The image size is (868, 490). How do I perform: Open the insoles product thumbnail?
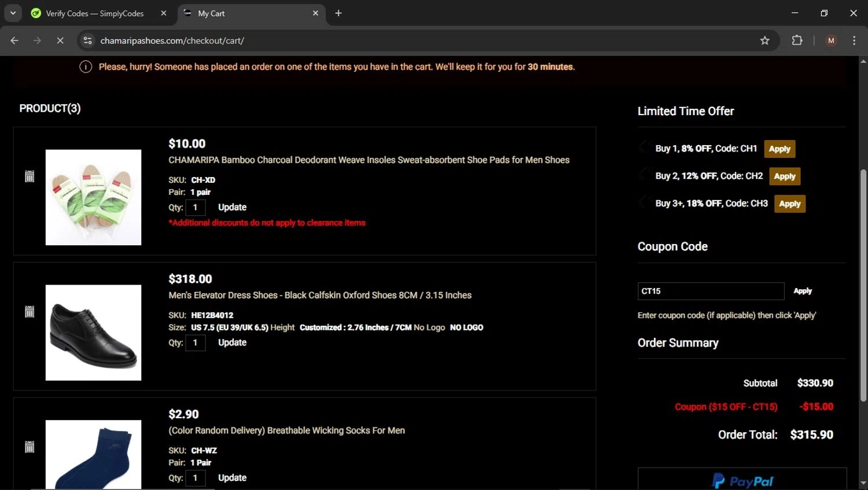pyautogui.click(x=93, y=197)
